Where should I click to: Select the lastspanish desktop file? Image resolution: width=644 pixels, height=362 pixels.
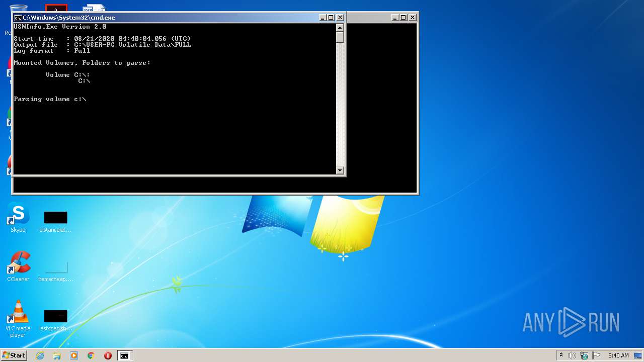[55, 320]
